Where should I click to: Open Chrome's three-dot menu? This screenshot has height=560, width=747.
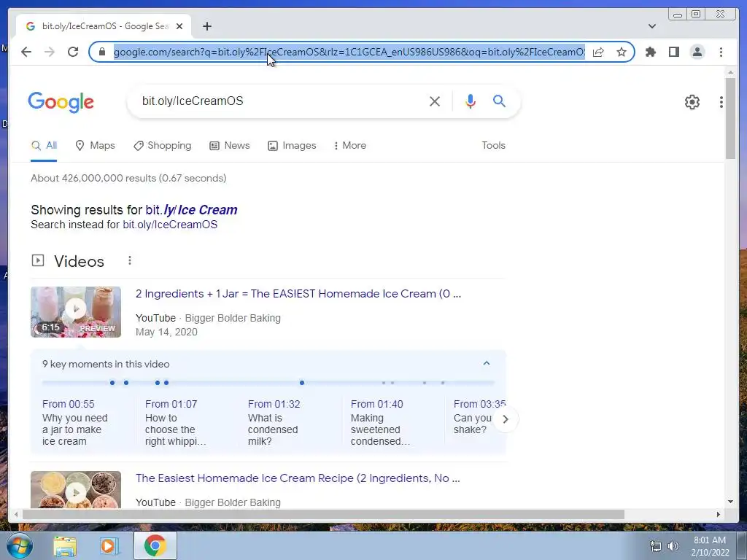(721, 52)
